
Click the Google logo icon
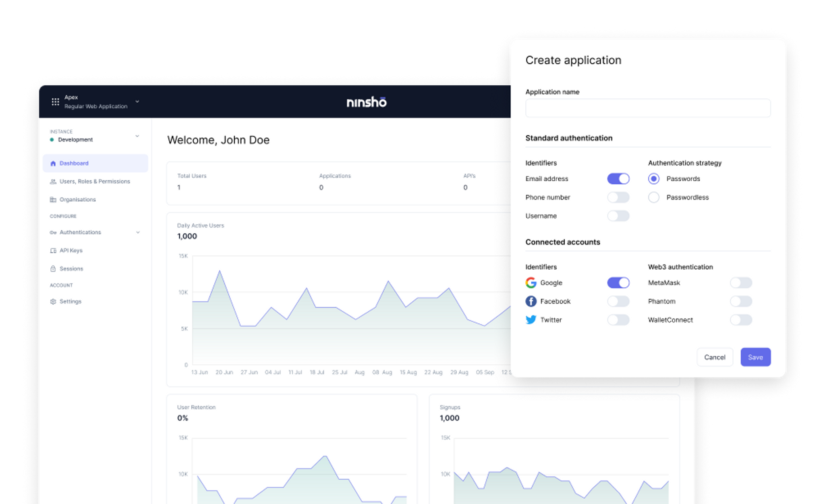tap(531, 283)
